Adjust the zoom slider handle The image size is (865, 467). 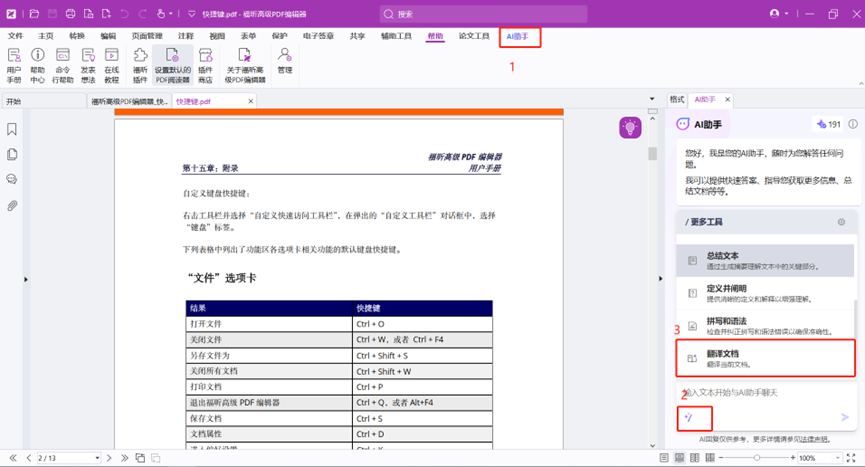[x=757, y=458]
